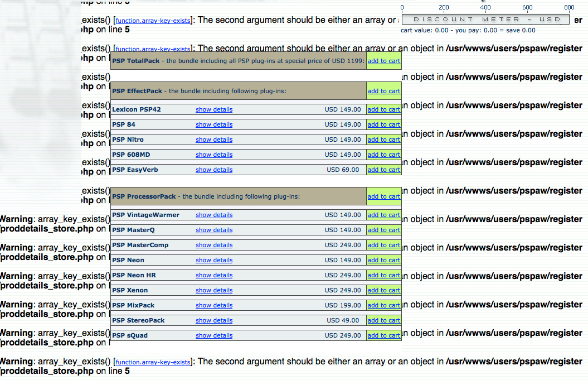588x380 pixels.
Task: Click the PSP sQuad product name
Action: point(130,335)
